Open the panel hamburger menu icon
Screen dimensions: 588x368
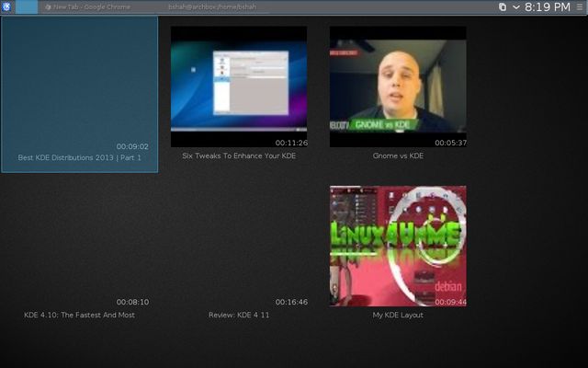coord(580,6)
